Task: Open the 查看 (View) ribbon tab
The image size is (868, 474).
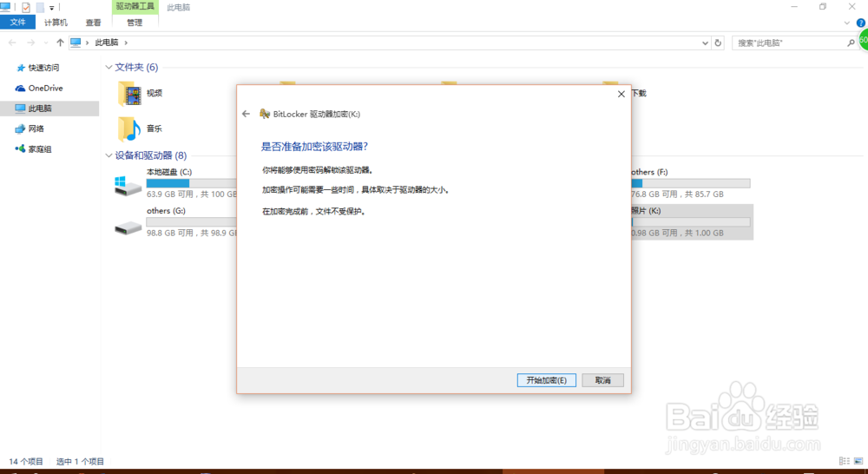Action: pos(94,23)
